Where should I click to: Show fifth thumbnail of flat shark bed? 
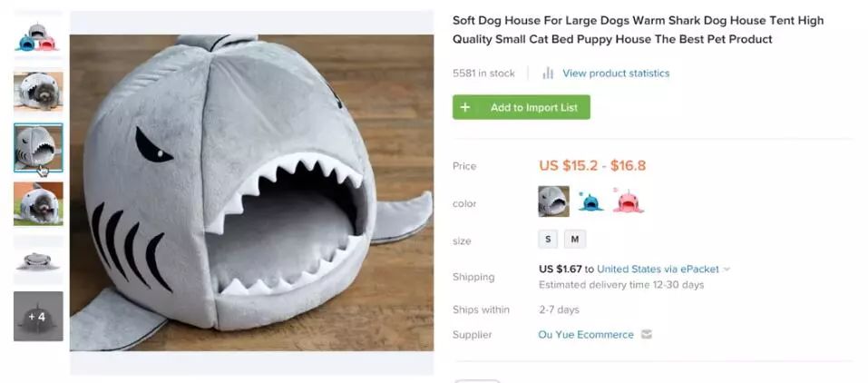click(x=38, y=260)
